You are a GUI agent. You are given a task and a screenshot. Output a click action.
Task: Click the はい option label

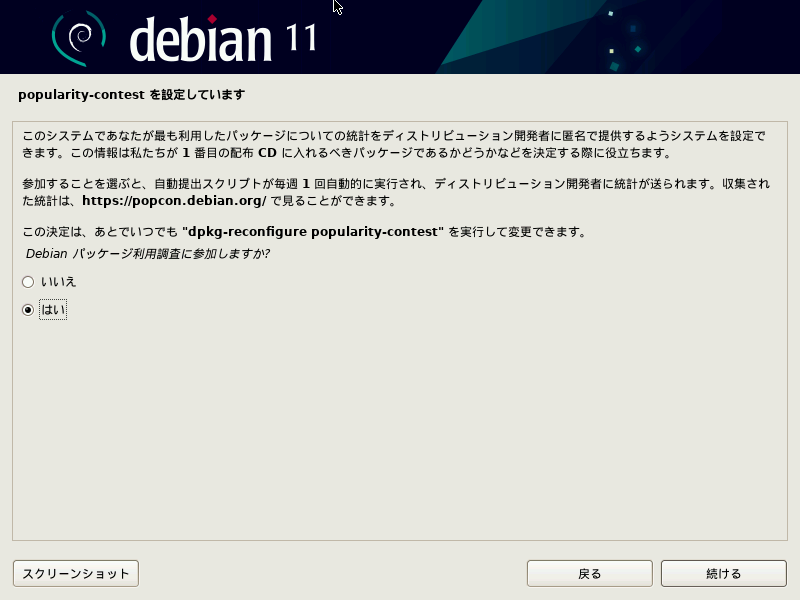click(x=53, y=310)
